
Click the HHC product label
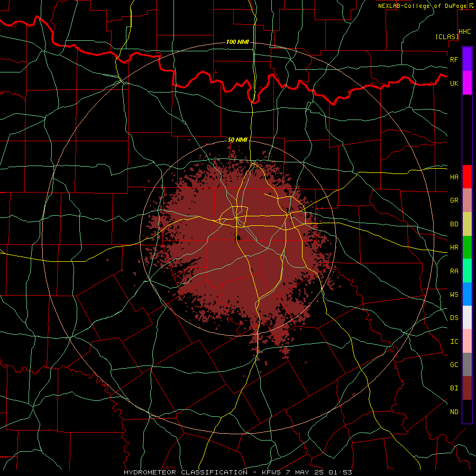click(465, 32)
